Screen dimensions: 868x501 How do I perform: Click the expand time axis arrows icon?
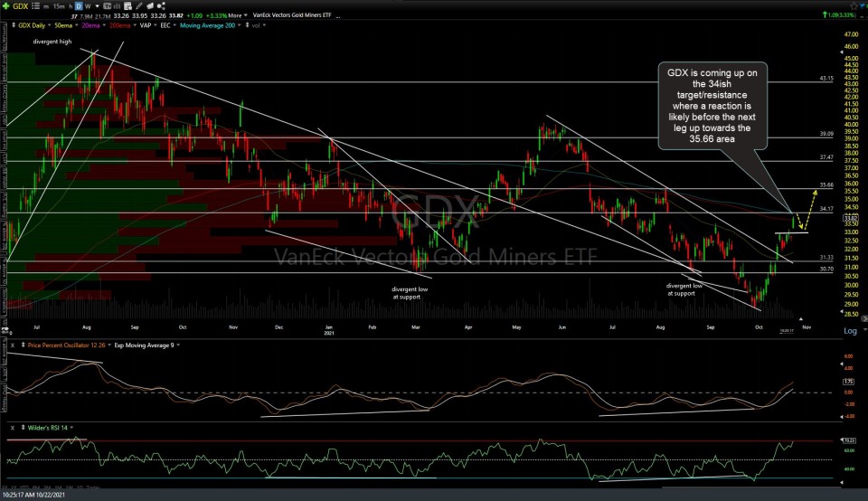click(5, 329)
